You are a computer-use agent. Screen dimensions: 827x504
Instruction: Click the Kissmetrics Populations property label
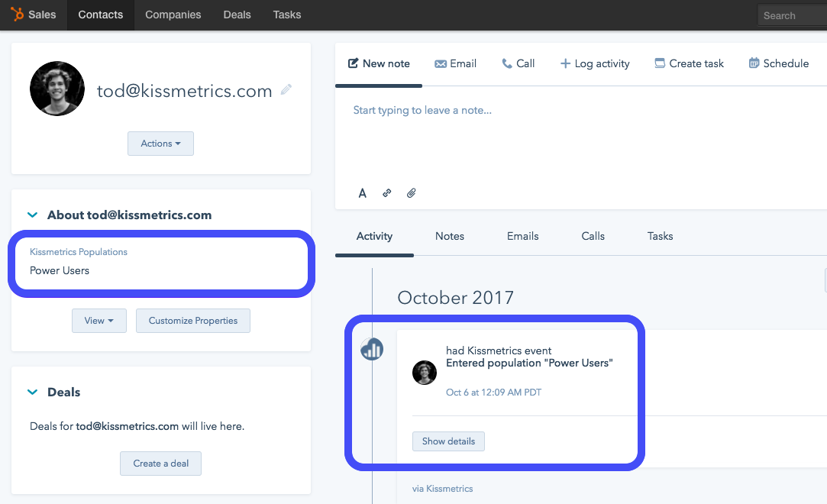pos(79,252)
